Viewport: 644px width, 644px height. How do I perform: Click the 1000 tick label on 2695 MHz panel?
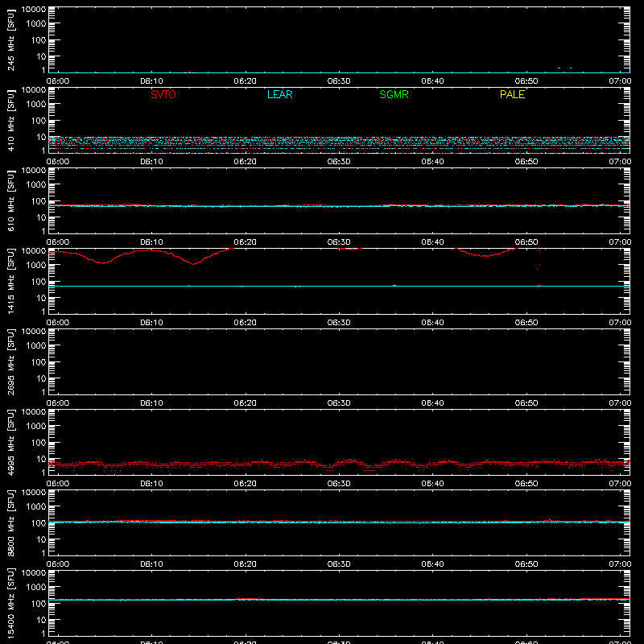pyautogui.click(x=36, y=346)
